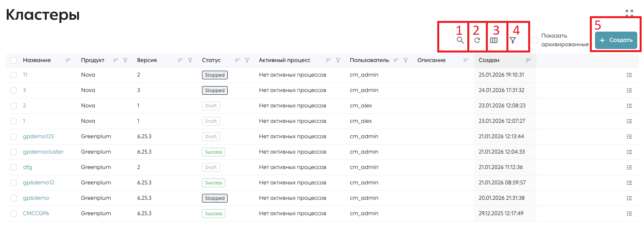Click the Создать button

pyautogui.click(x=616, y=40)
